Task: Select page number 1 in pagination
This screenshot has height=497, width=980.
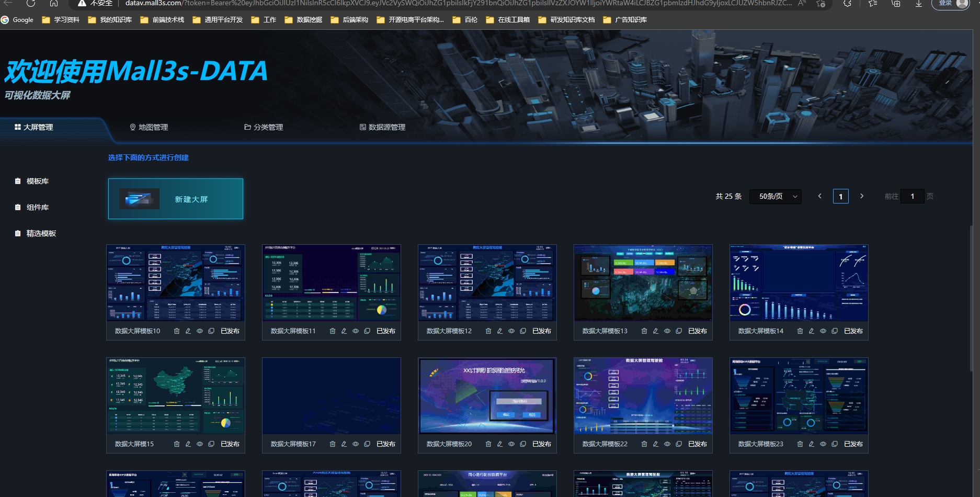Action: click(841, 197)
